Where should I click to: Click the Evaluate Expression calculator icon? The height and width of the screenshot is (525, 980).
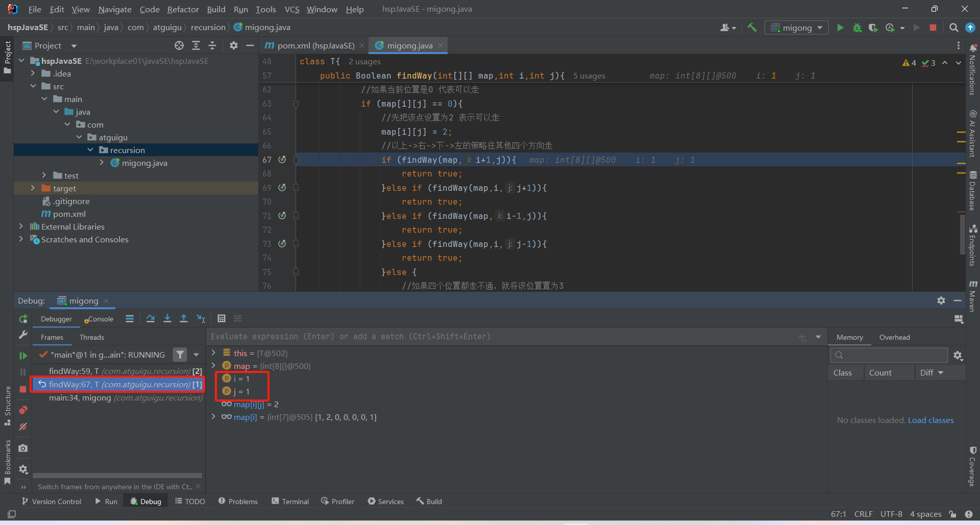pos(221,319)
